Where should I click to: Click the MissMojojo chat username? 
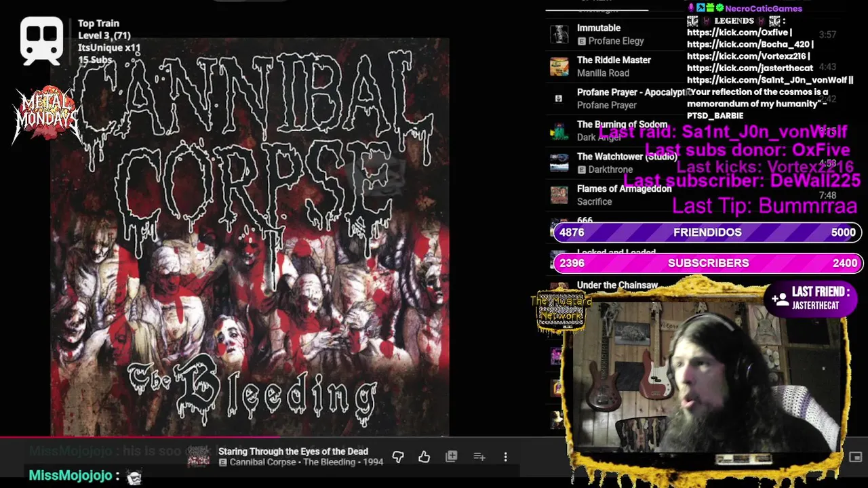click(x=71, y=476)
